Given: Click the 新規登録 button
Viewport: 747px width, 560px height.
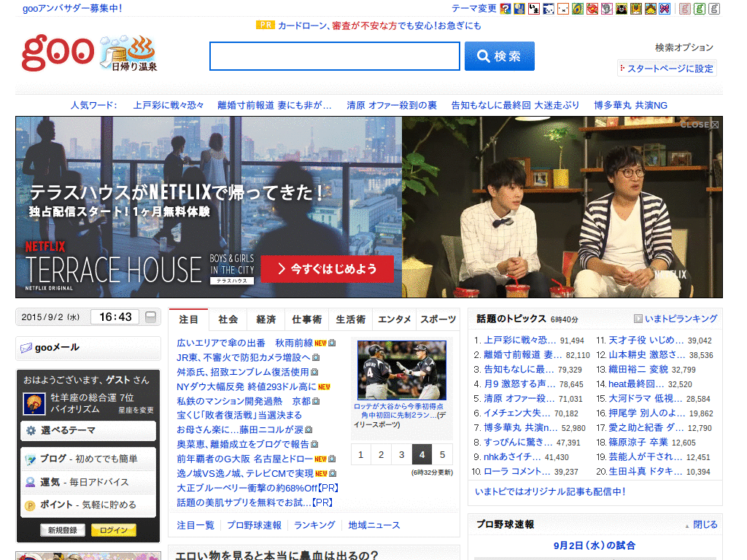Looking at the screenshot, I should tap(63, 530).
